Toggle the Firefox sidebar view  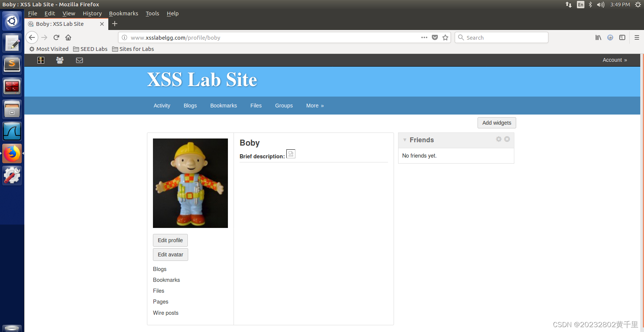[622, 37]
